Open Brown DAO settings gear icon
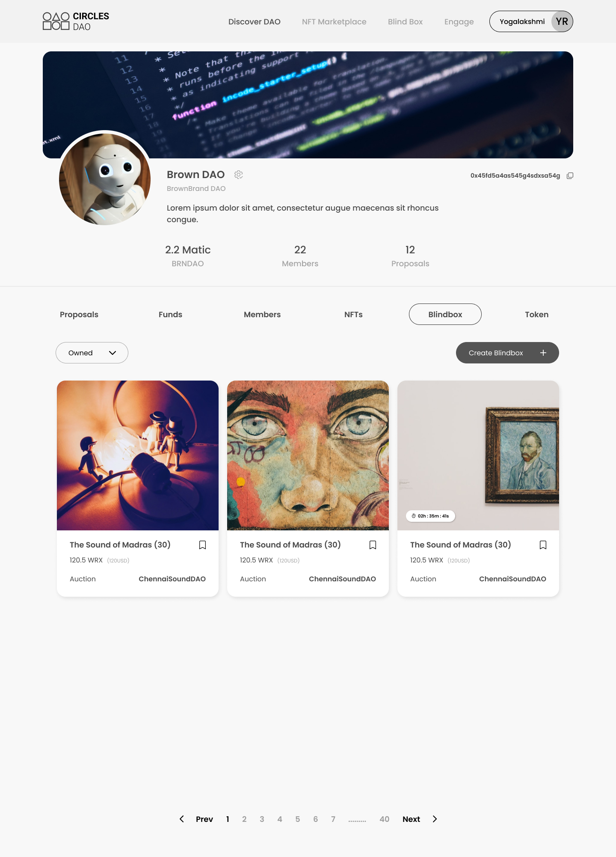Viewport: 616px width, 857px height. 239,175
